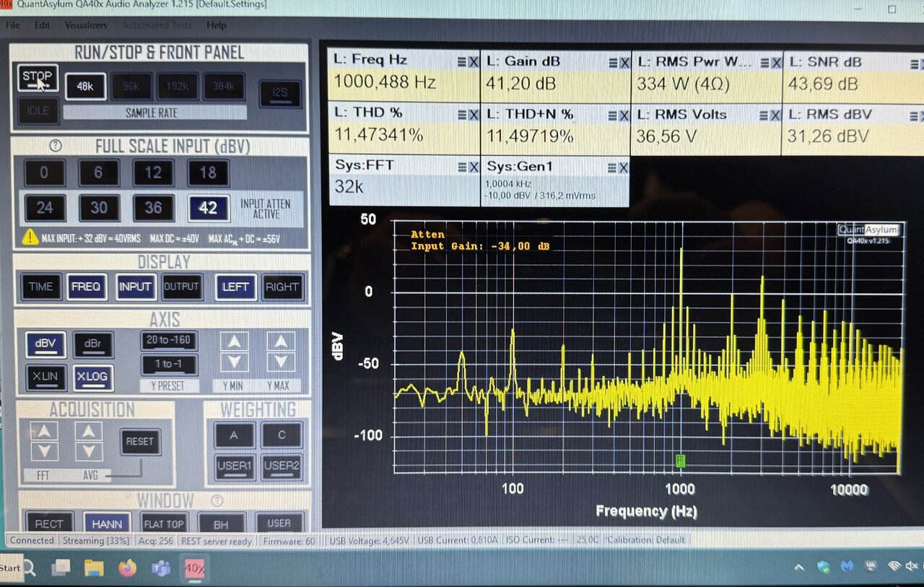Show the INPUT signal display
The height and width of the screenshot is (587, 924).
(135, 287)
